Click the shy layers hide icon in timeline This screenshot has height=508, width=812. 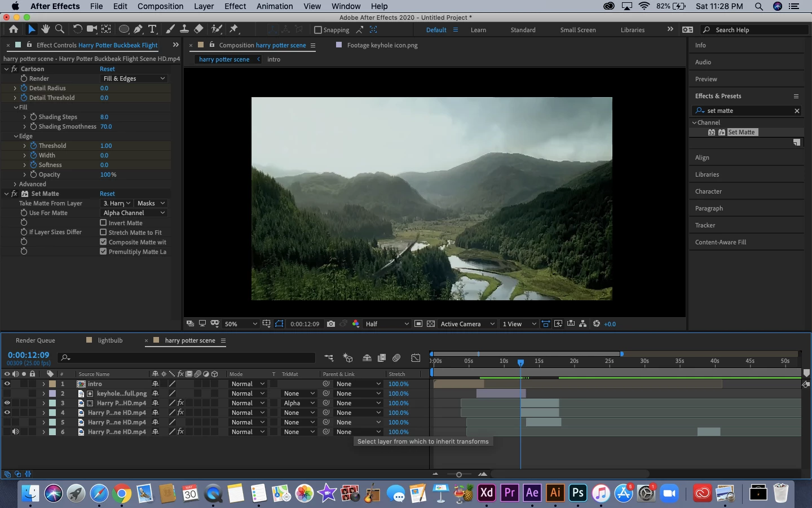(x=367, y=358)
